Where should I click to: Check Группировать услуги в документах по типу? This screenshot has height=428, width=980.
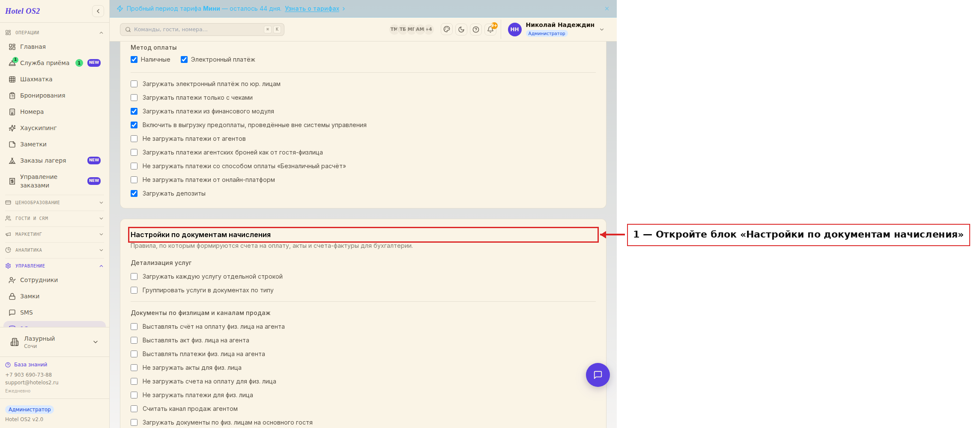[x=134, y=290]
